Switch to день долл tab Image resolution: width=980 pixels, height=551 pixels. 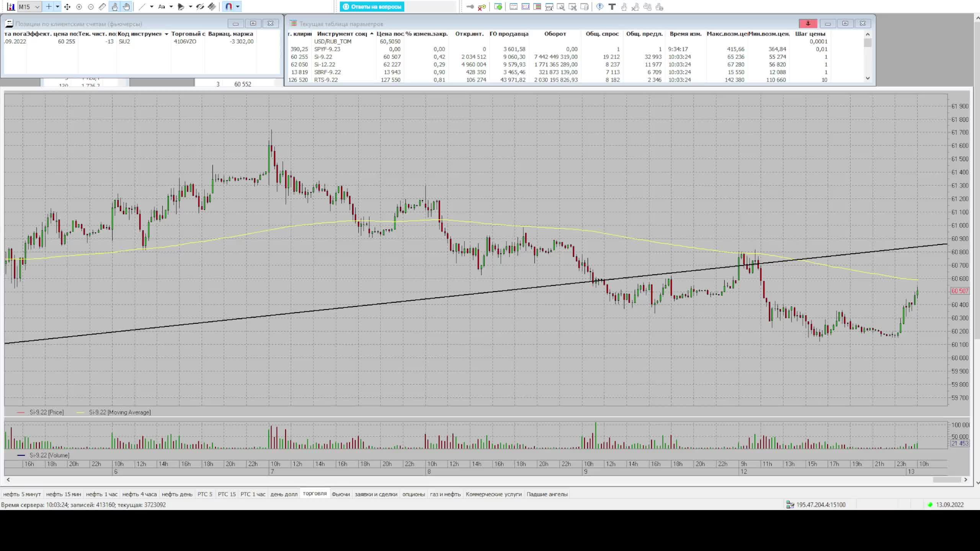284,494
